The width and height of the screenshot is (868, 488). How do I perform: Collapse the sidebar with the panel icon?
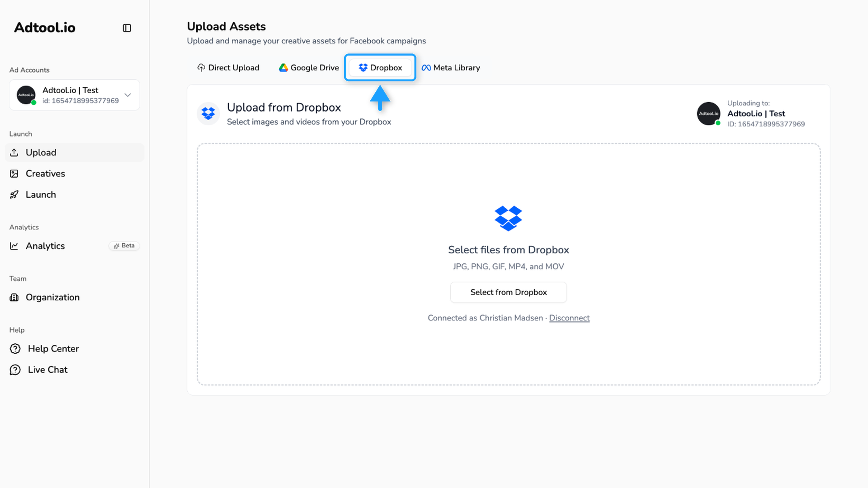(x=127, y=28)
